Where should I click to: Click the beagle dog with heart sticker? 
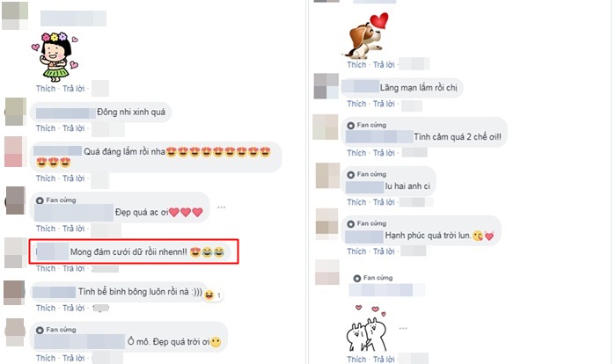[x=366, y=35]
